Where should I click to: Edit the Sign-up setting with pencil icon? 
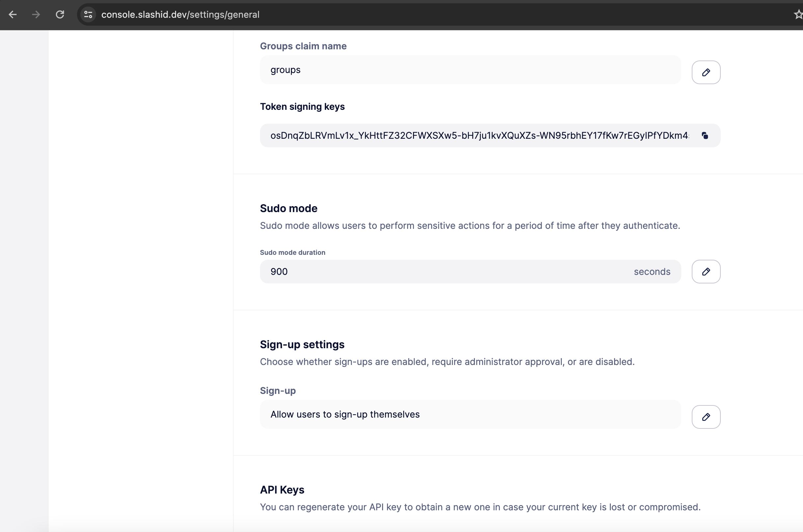click(706, 417)
